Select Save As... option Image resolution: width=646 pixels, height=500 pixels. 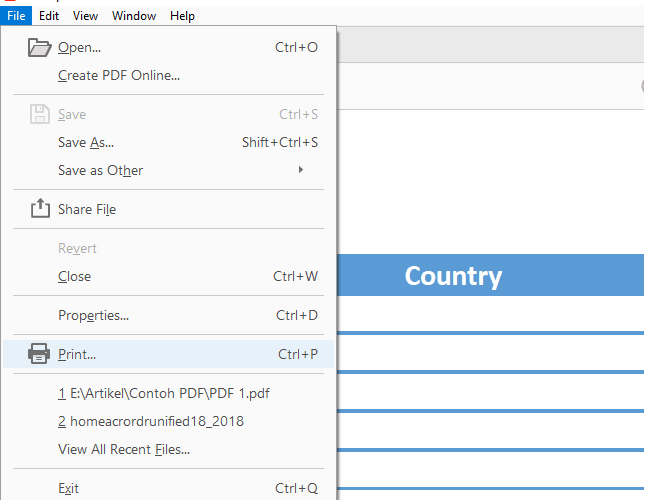click(168, 142)
